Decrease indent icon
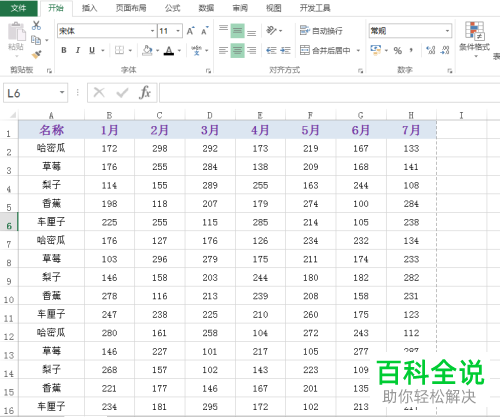Image resolution: width=500 pixels, height=417 pixels. (271, 50)
